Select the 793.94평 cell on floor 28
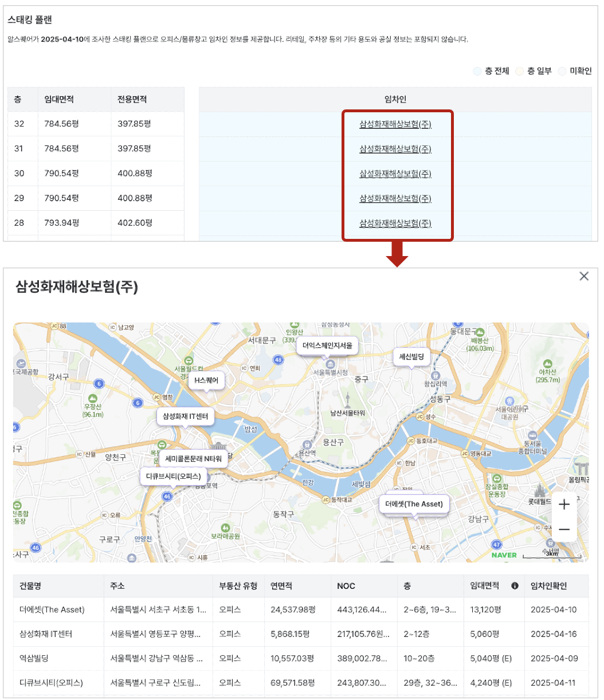This screenshot has height=700, width=604. pyautogui.click(x=74, y=222)
